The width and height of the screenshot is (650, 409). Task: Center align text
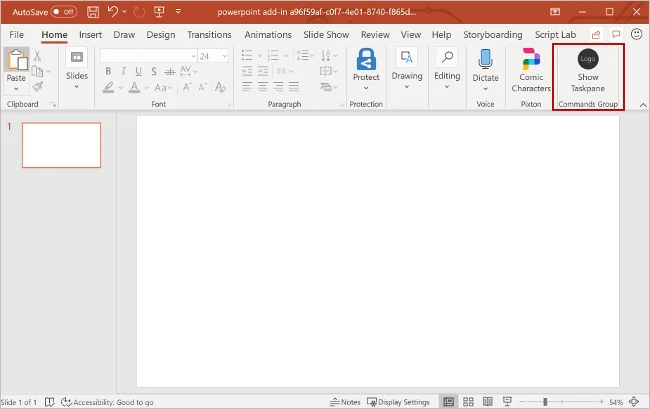263,87
